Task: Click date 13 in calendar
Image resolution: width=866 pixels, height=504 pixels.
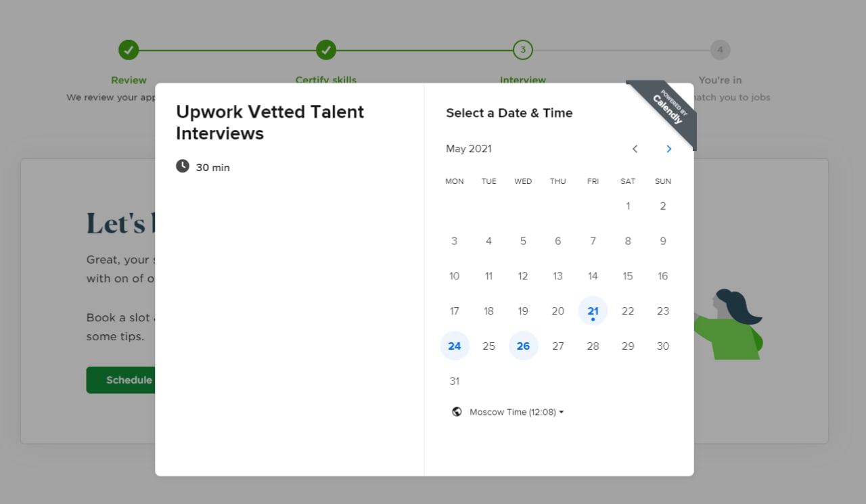Action: 557,276
